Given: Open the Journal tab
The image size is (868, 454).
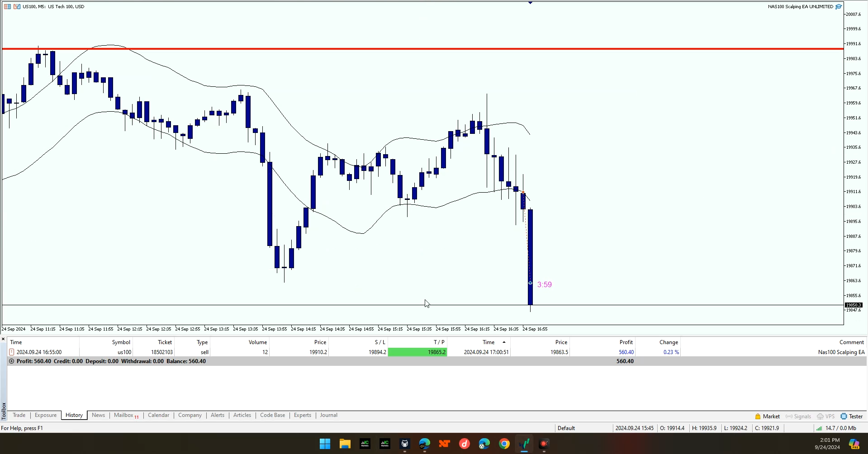Looking at the screenshot, I should 329,415.
